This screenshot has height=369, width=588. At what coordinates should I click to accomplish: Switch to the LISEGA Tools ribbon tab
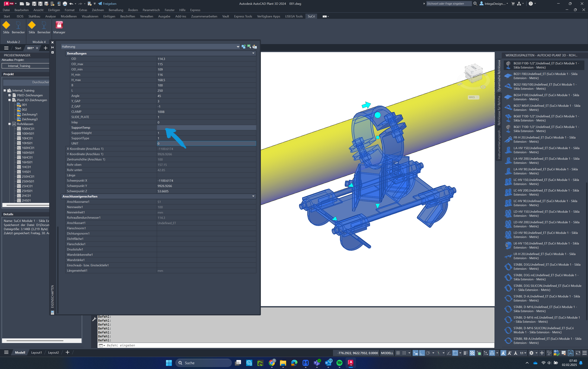pos(294,16)
